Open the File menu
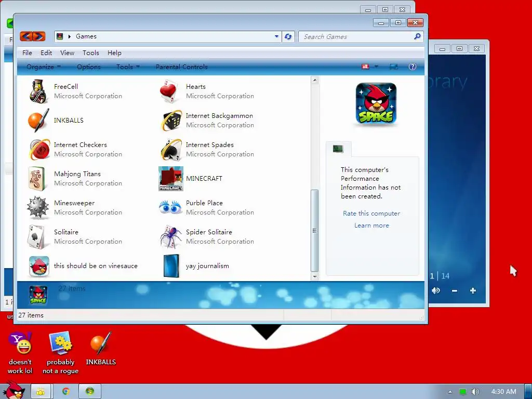 [x=27, y=52]
